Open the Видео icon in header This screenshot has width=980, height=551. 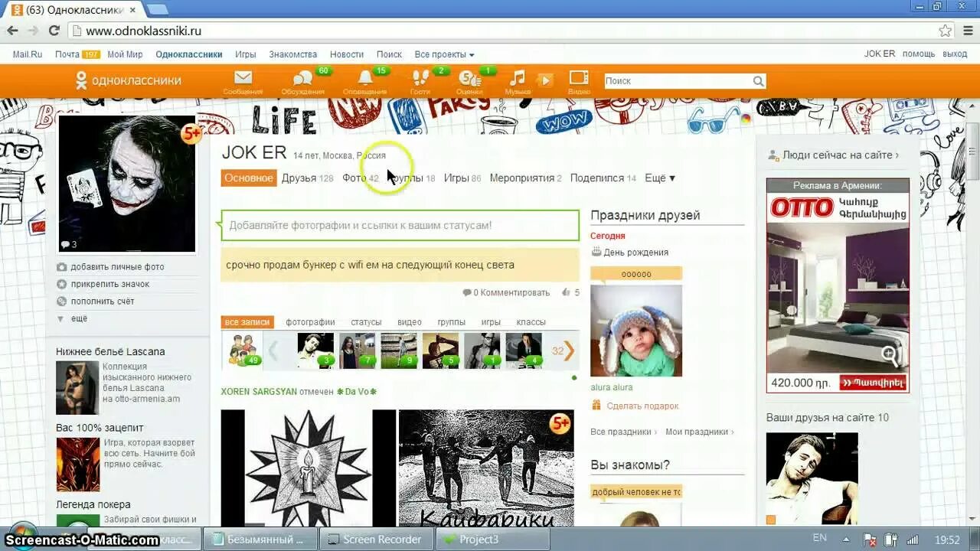click(x=579, y=78)
